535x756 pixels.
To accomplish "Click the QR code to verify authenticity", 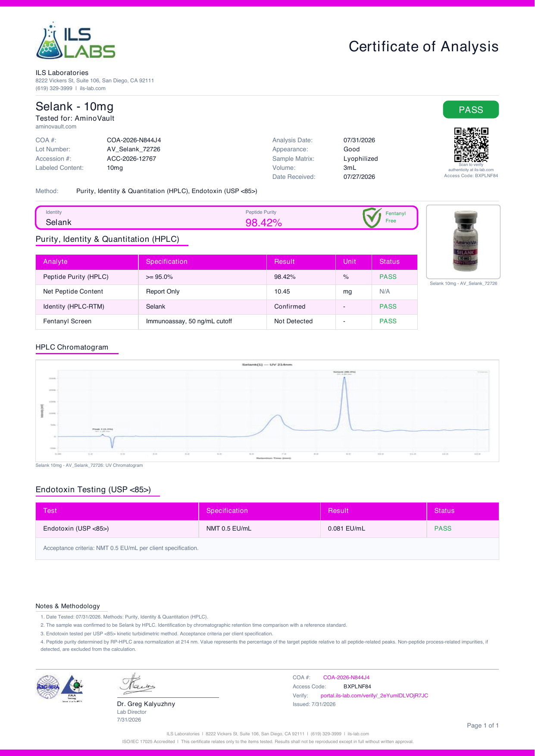I will click(471, 145).
